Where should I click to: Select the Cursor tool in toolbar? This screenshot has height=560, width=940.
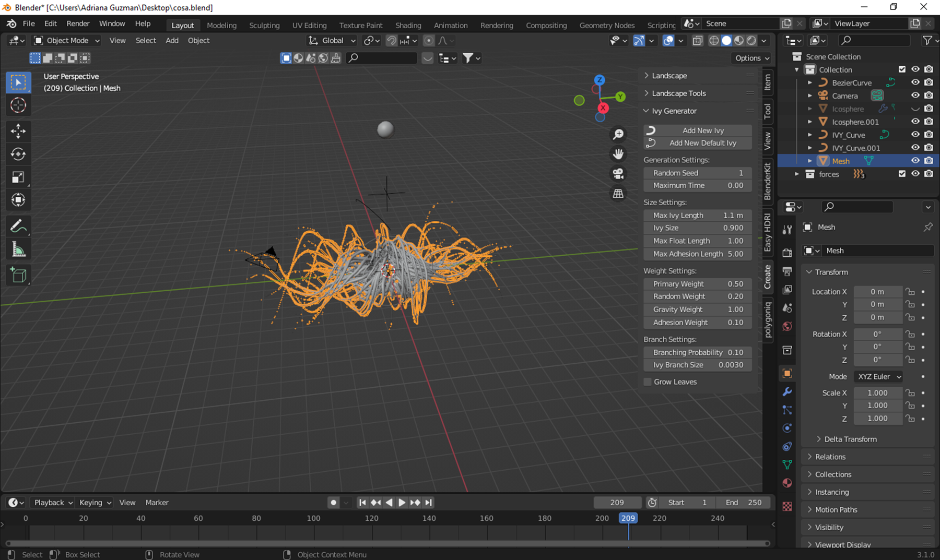(18, 105)
